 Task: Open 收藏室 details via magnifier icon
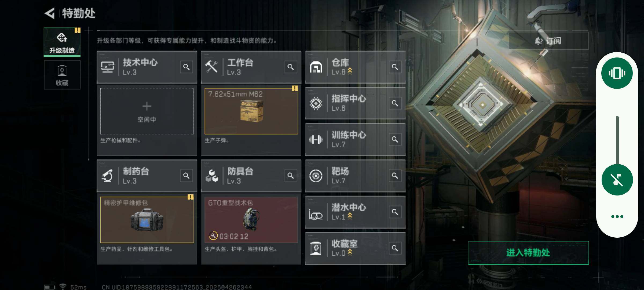(x=395, y=248)
